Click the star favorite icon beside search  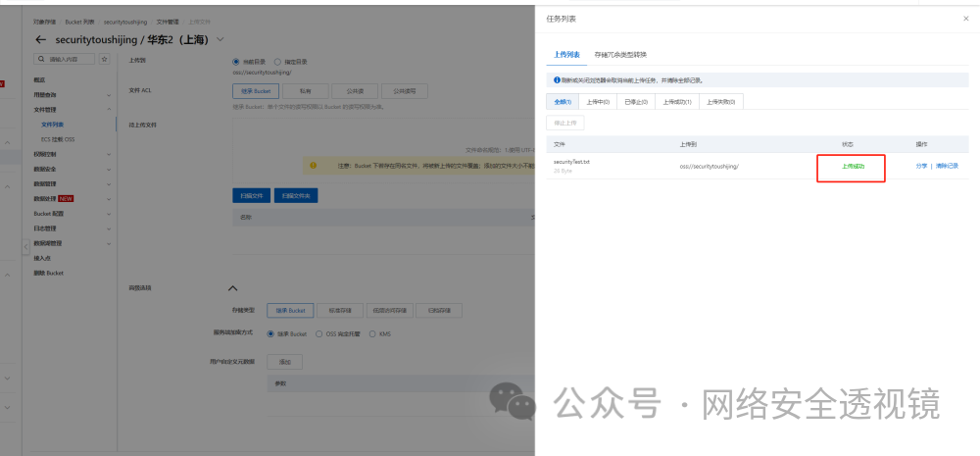105,59
